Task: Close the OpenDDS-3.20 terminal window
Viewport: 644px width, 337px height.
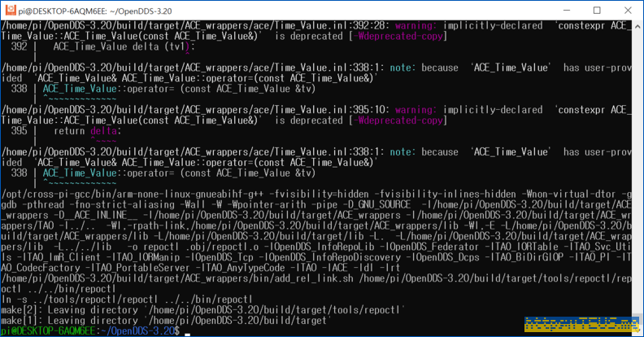Action: point(628,11)
